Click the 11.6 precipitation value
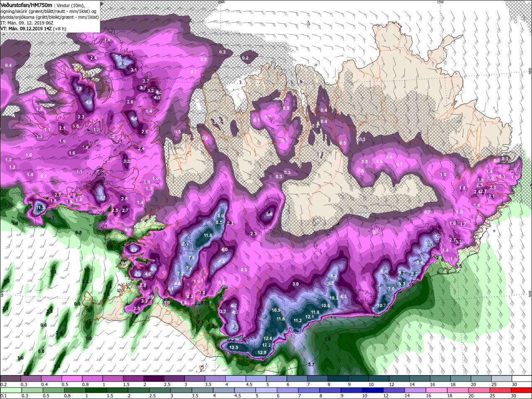Image resolution: width=532 pixels, height=399 pixels. [x=281, y=319]
